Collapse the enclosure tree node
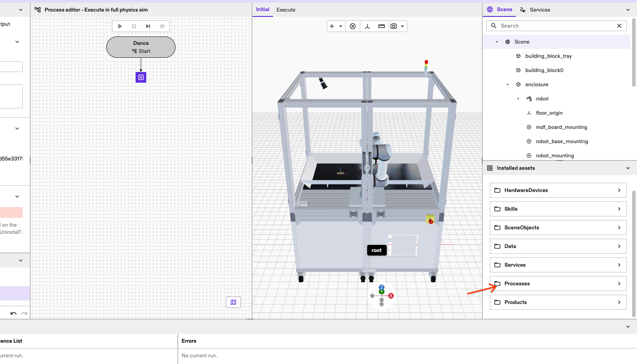The image size is (637, 364). pos(508,84)
